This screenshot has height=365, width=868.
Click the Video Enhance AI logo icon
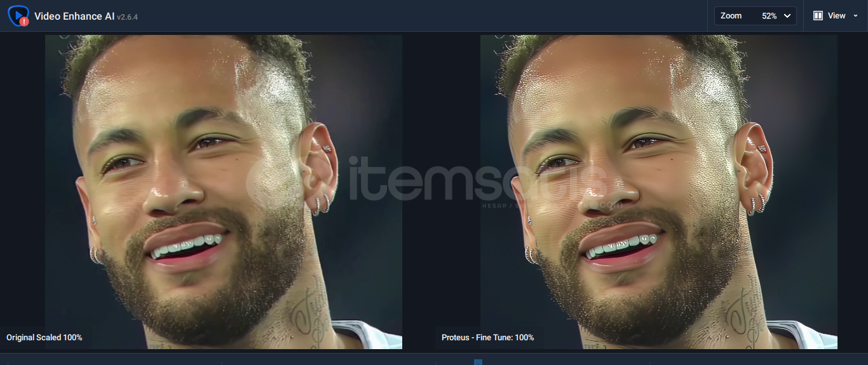point(18,15)
